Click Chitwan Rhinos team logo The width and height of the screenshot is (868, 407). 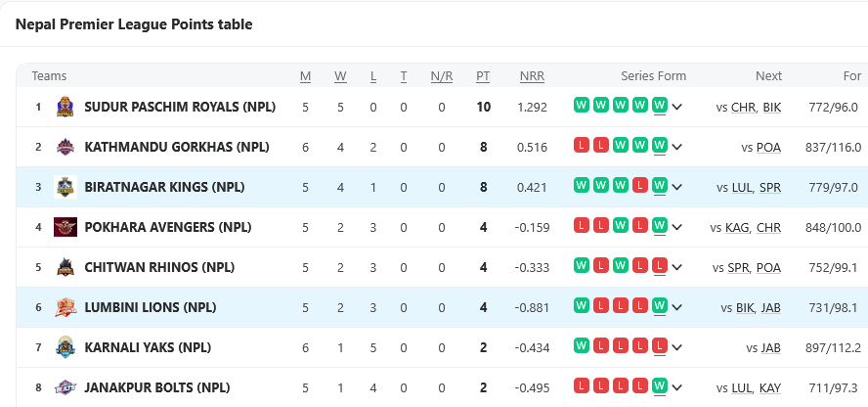65,267
